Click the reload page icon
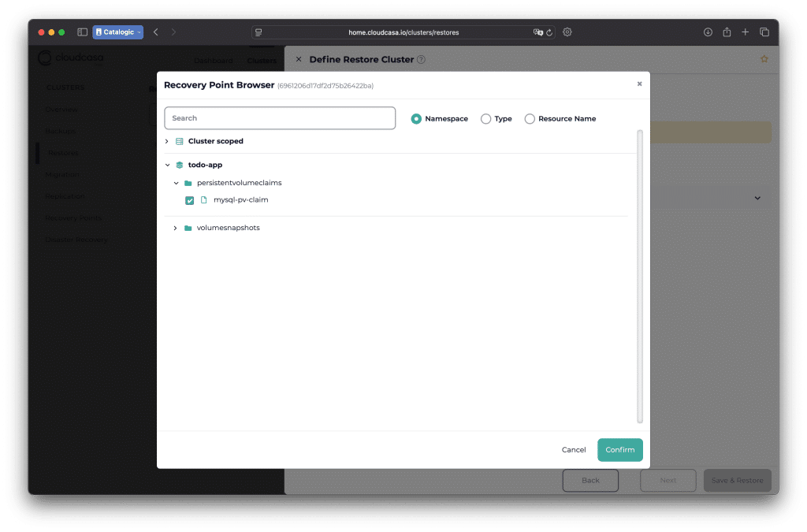This screenshot has height=532, width=807. [549, 32]
